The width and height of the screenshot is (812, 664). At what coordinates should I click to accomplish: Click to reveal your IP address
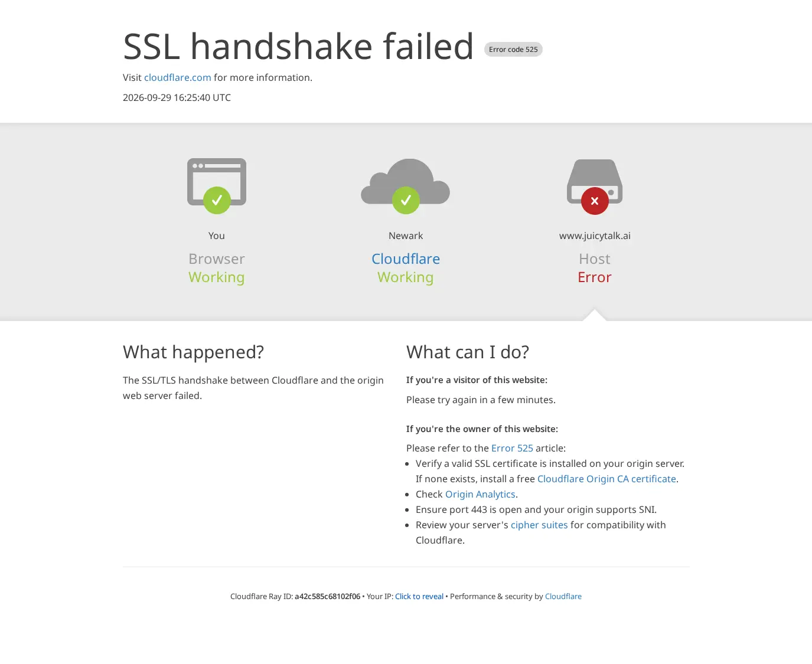pos(419,596)
